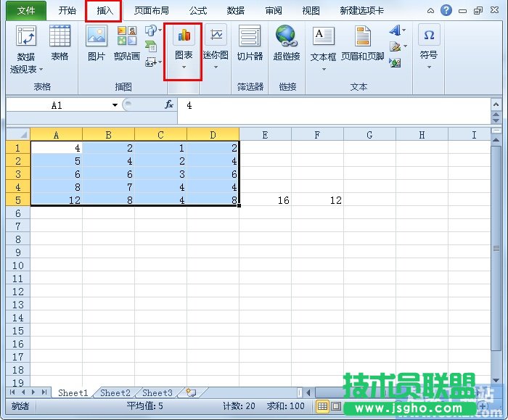The height and width of the screenshot is (420, 508).
Task: Click the 平均值: 5 status entry
Action: [144, 405]
